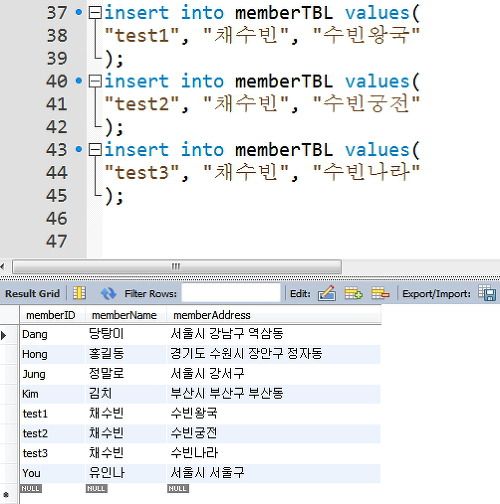Collapse the insert statement at line 40
500x504 pixels.
click(96, 81)
